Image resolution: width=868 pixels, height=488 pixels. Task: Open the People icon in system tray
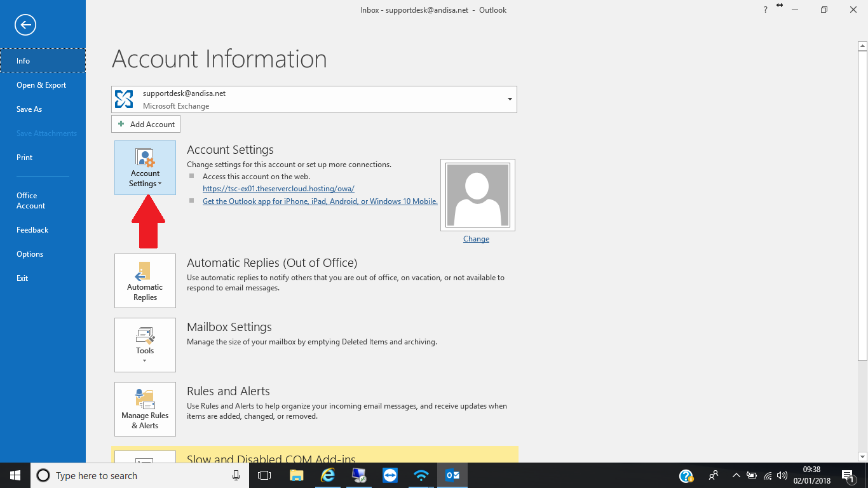click(x=714, y=475)
